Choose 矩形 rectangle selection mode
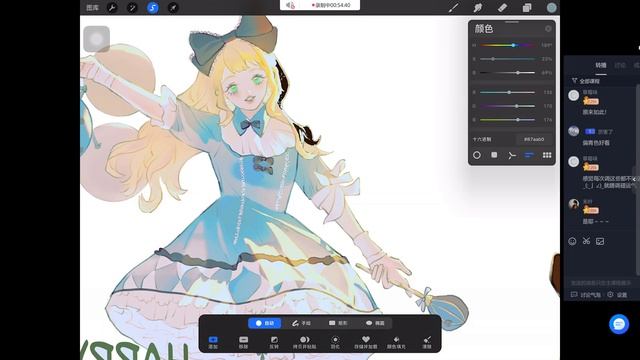The image size is (640, 360). pyautogui.click(x=338, y=323)
